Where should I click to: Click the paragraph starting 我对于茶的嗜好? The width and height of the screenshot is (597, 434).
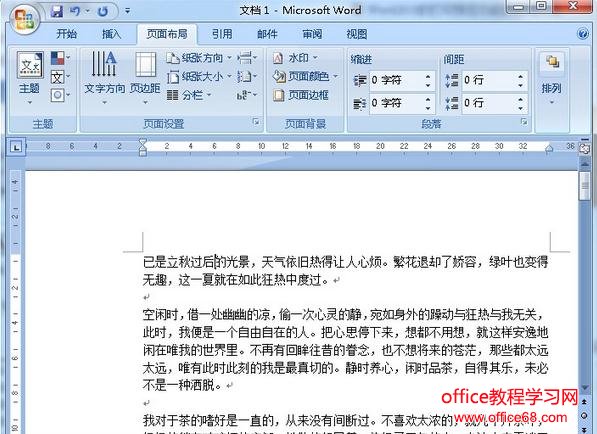[x=345, y=424]
